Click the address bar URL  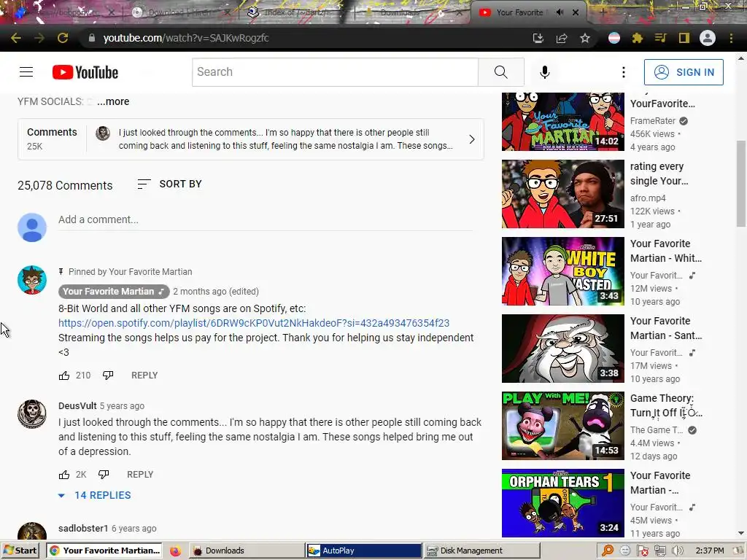point(186,38)
